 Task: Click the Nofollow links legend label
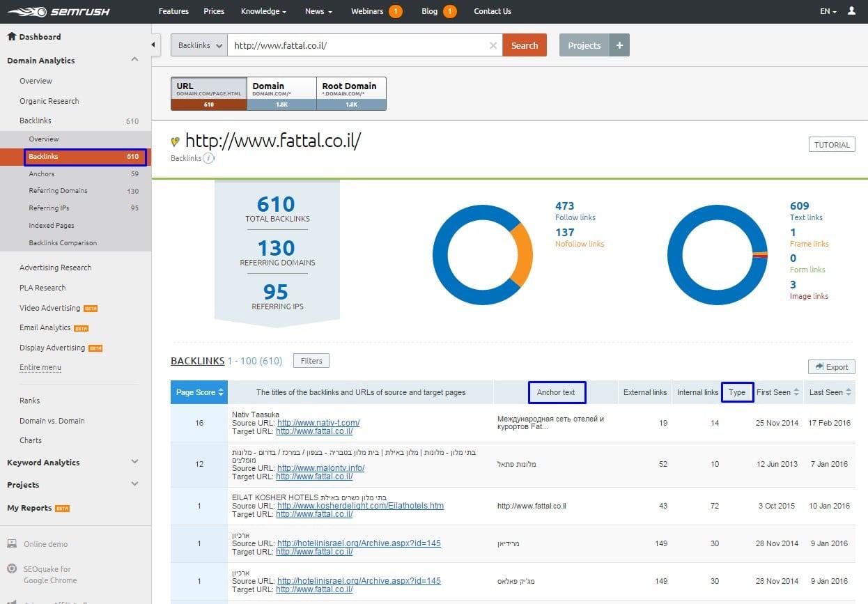[x=580, y=244]
